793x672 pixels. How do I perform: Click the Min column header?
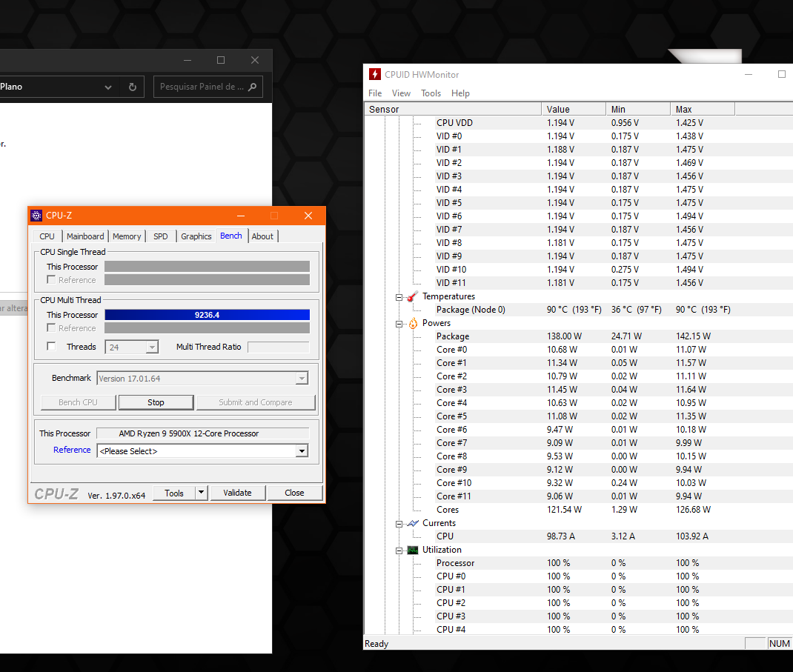638,109
